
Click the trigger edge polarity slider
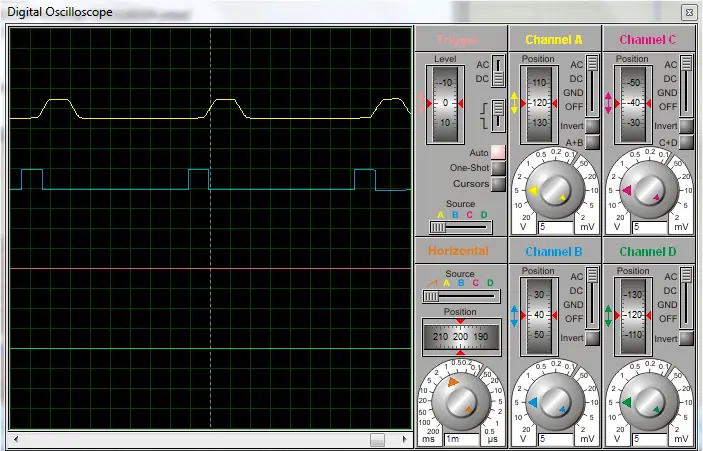[498, 116]
